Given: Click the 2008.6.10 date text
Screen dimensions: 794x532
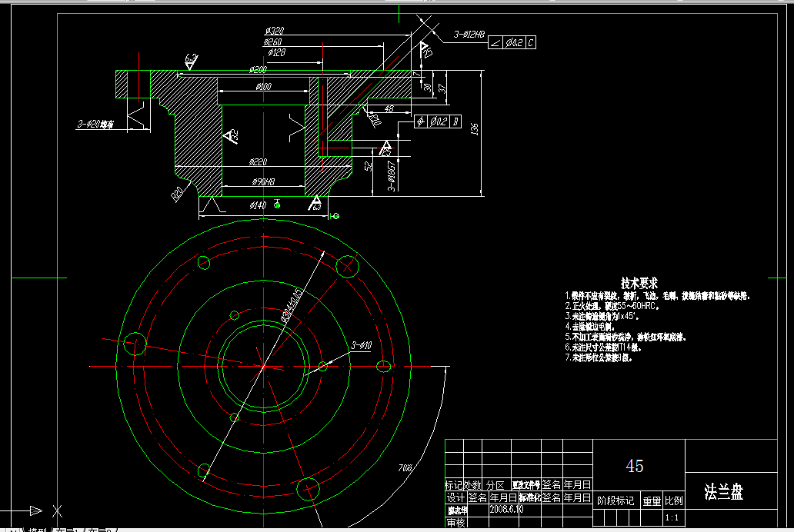Looking at the screenshot, I should pyautogui.click(x=506, y=509).
